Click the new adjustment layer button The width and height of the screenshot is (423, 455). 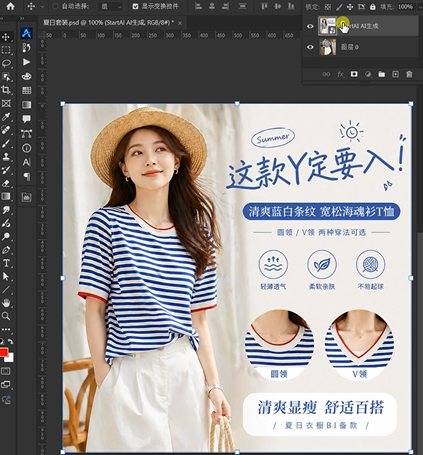pyautogui.click(x=368, y=74)
